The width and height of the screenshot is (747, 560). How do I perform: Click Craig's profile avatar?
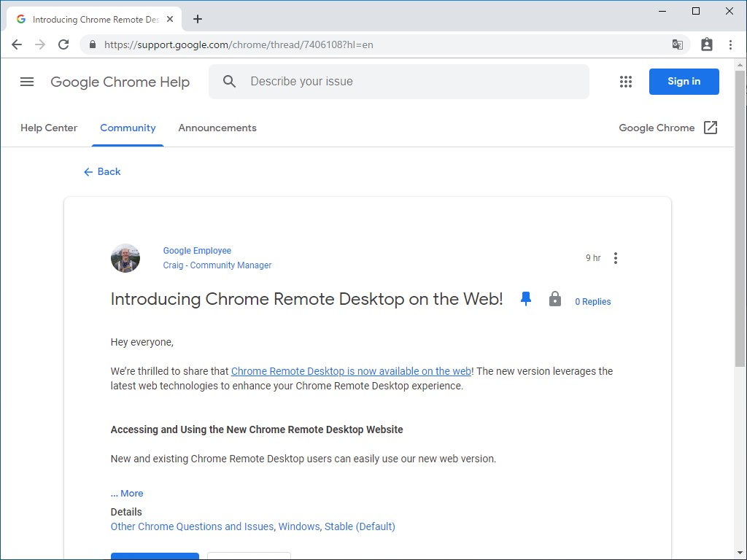(125, 258)
